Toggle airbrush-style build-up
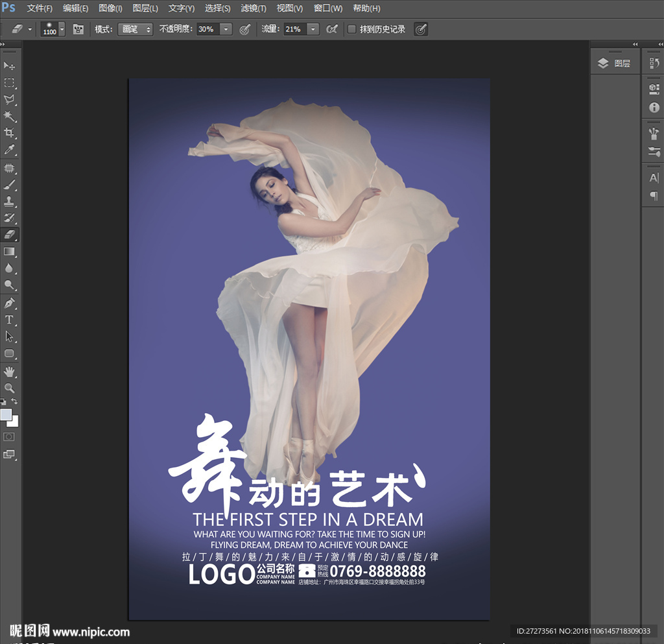 coord(332,29)
